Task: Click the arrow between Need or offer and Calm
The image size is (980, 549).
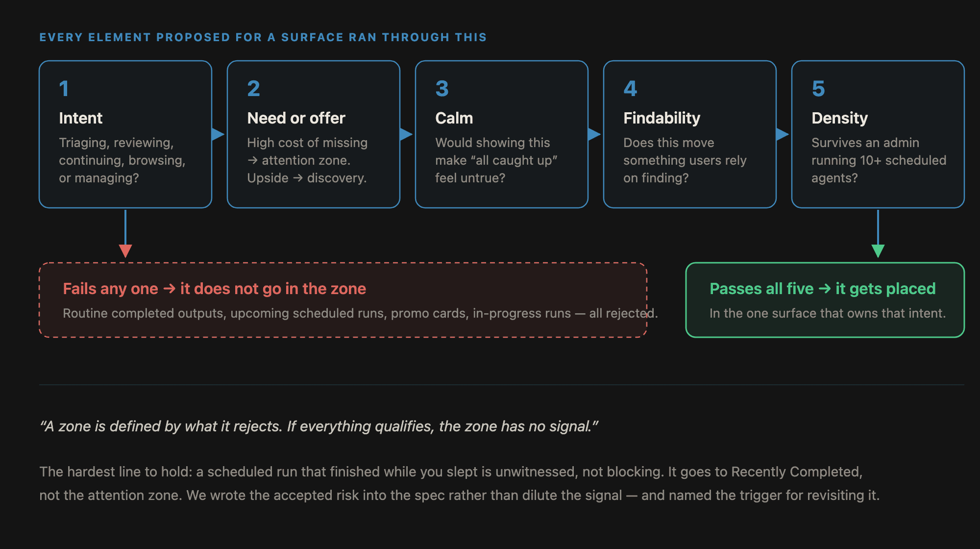Action: tap(406, 134)
